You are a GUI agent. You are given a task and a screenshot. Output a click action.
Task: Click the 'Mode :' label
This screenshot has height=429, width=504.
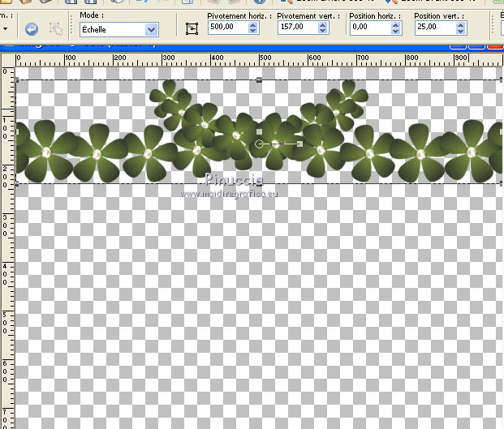92,15
